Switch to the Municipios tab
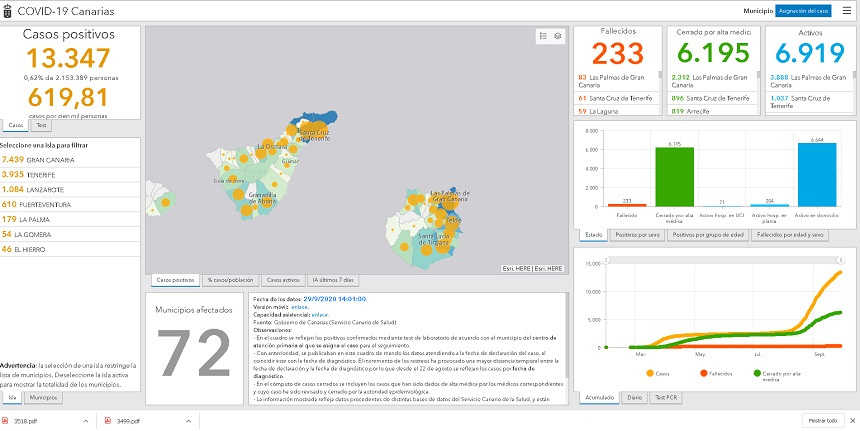The height and width of the screenshot is (431, 860). pyautogui.click(x=42, y=397)
